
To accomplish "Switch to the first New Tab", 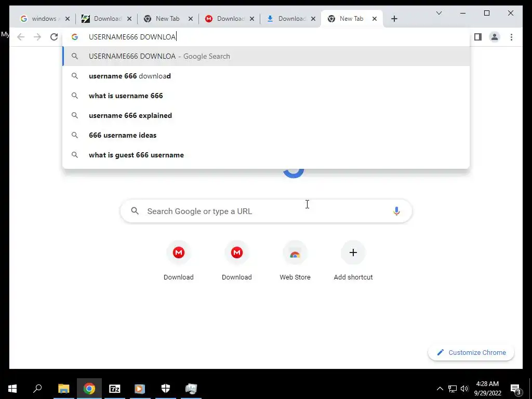I will (167, 19).
